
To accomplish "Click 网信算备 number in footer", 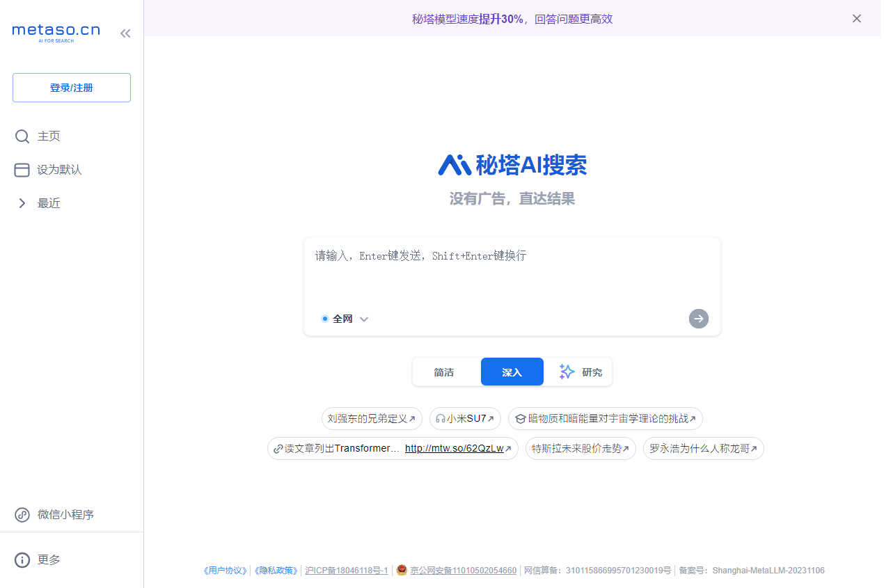I will (x=598, y=571).
